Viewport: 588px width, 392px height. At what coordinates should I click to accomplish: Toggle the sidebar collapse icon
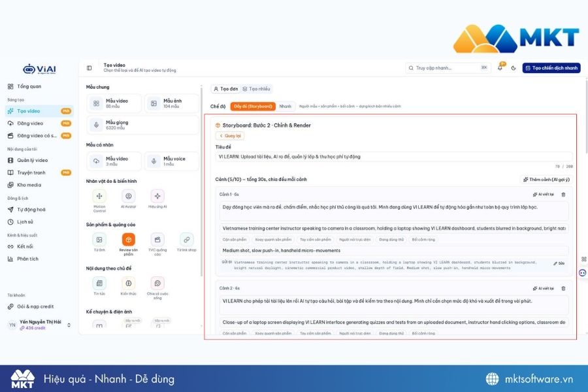(90, 68)
